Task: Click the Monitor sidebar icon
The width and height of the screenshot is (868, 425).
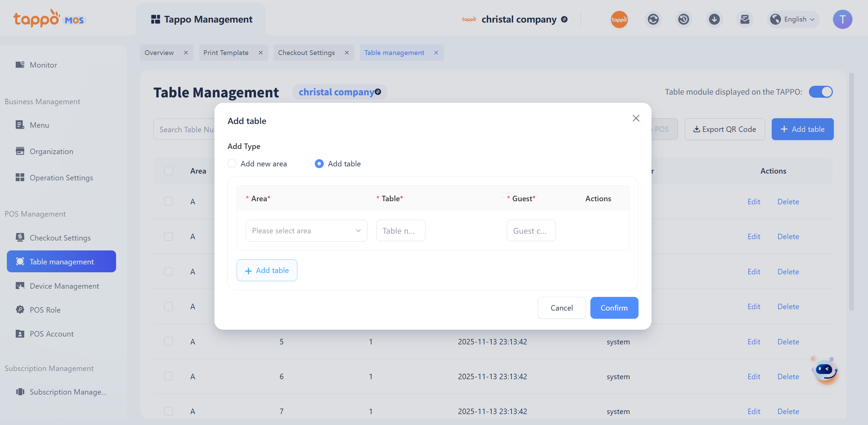Action: (20, 65)
